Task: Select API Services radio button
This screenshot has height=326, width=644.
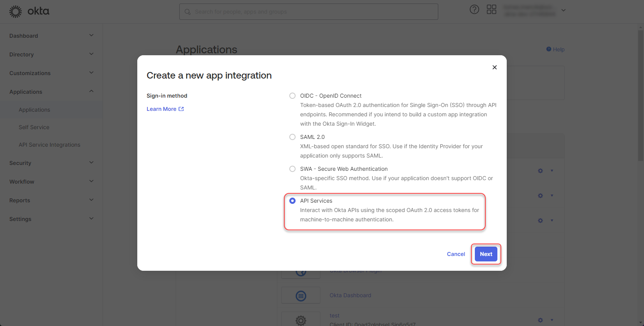Action: [292, 201]
